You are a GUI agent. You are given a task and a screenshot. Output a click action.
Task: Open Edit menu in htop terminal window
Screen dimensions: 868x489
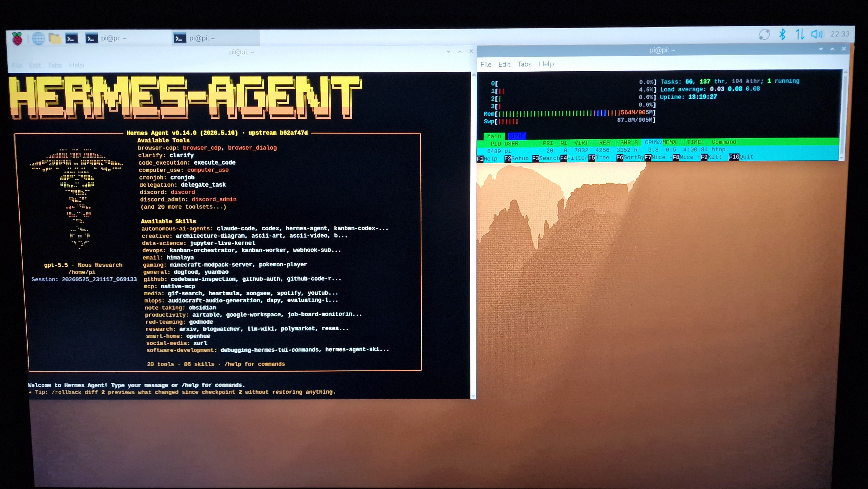coord(504,64)
